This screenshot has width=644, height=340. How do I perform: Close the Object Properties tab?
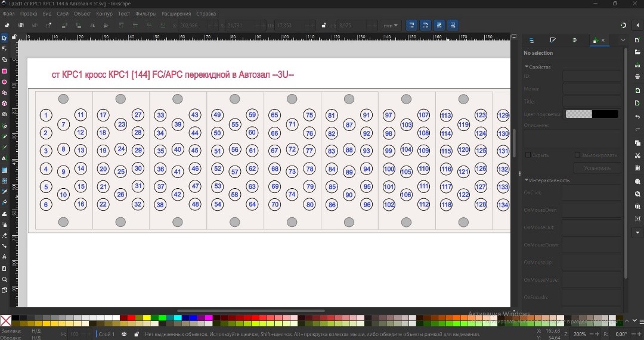(603, 40)
